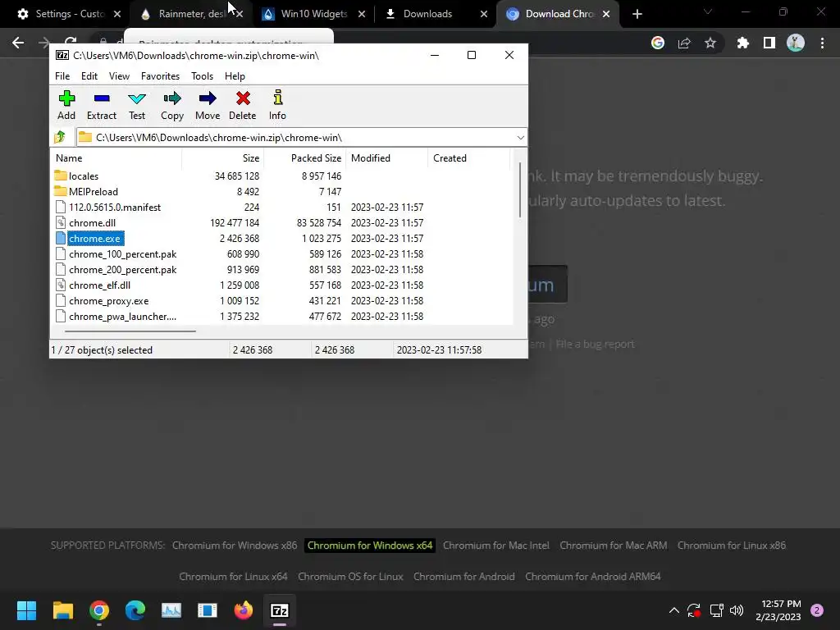Click the vertical scrollbar in file list
The image size is (840, 630).
coord(519,190)
